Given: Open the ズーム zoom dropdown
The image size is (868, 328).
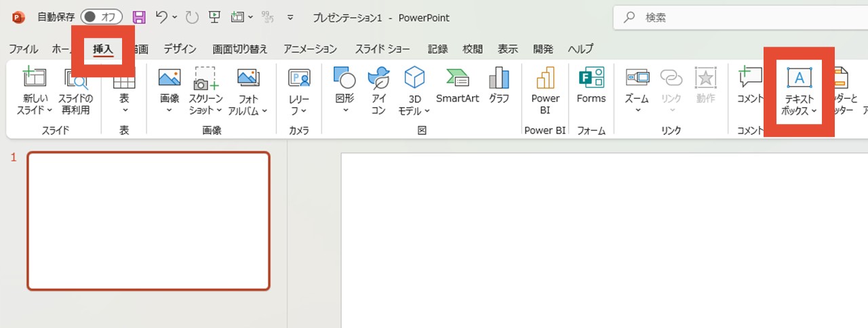Looking at the screenshot, I should tap(637, 91).
